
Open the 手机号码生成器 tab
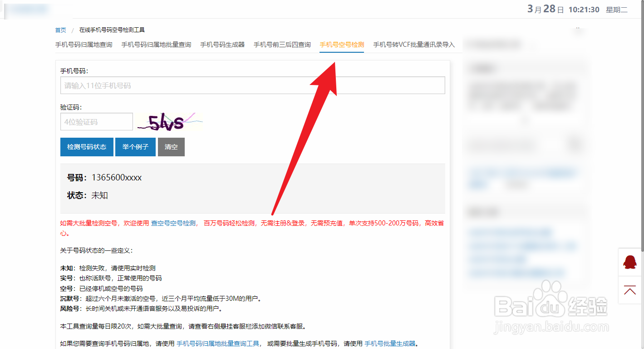[x=222, y=45]
